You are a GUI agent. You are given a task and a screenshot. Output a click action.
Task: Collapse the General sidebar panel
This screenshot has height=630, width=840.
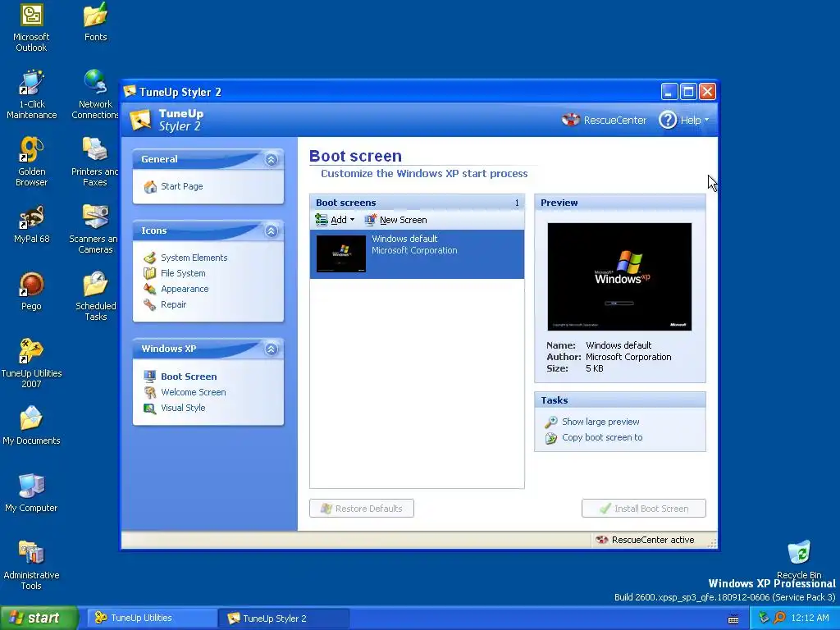(x=271, y=160)
